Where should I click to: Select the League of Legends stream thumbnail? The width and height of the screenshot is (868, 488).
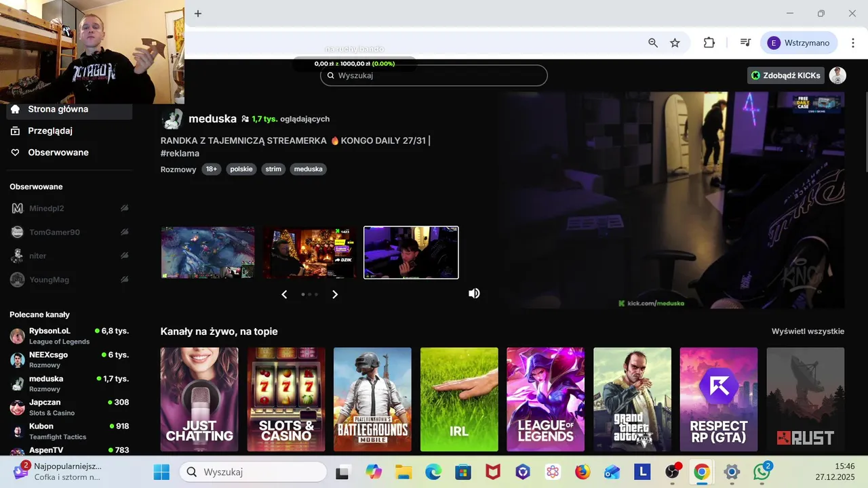208,252
